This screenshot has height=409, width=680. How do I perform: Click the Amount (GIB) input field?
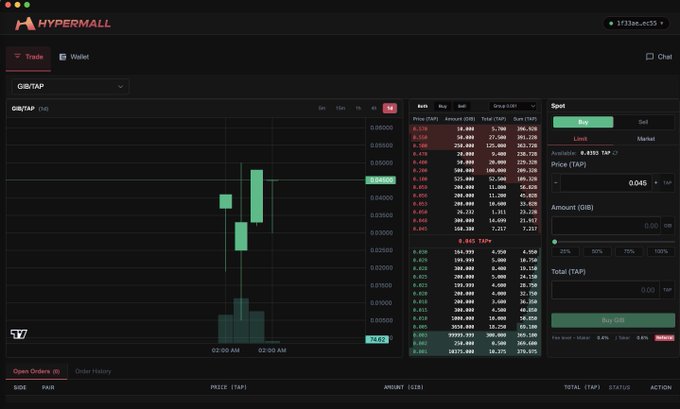point(606,226)
